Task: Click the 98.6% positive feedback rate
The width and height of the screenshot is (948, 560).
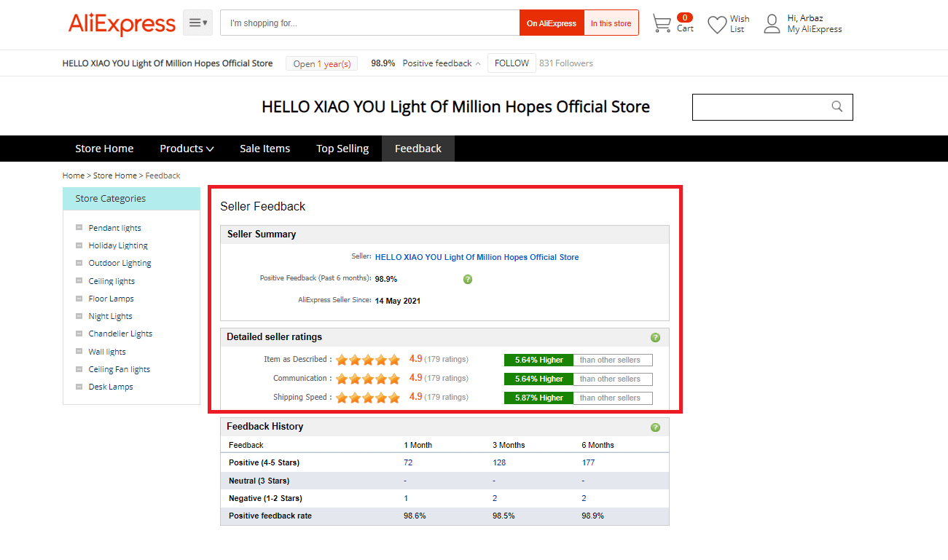Action: [415, 516]
